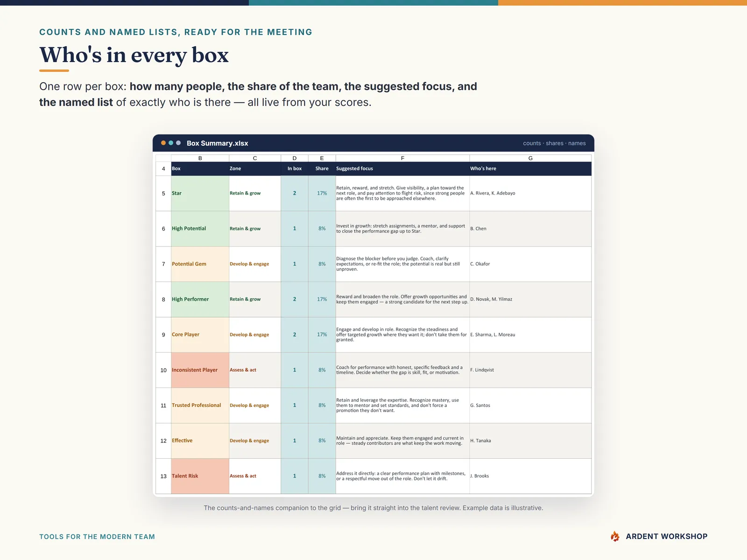Click 'TOOLS FOR THE MODERN TEAM' footer text
The image size is (747, 560).
tap(97, 537)
